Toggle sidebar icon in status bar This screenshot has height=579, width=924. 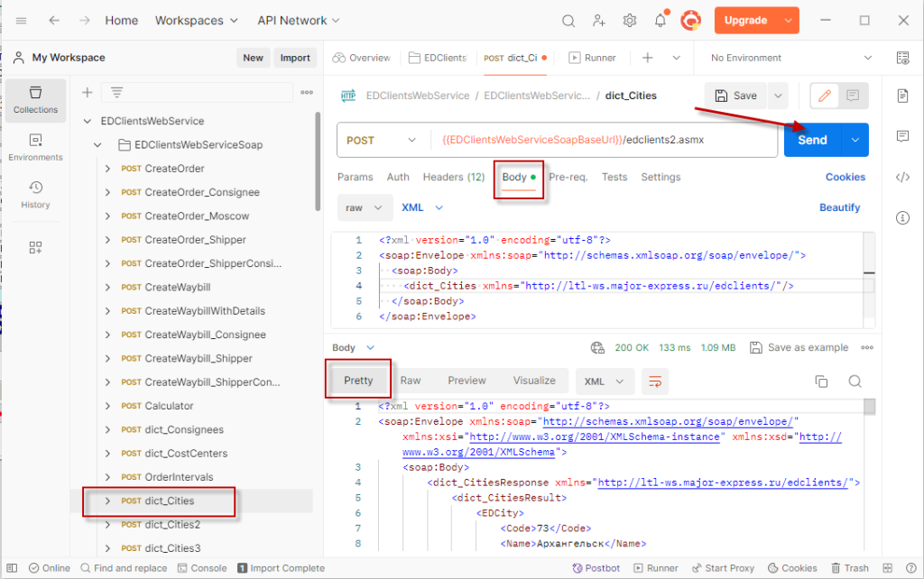tap(12, 568)
